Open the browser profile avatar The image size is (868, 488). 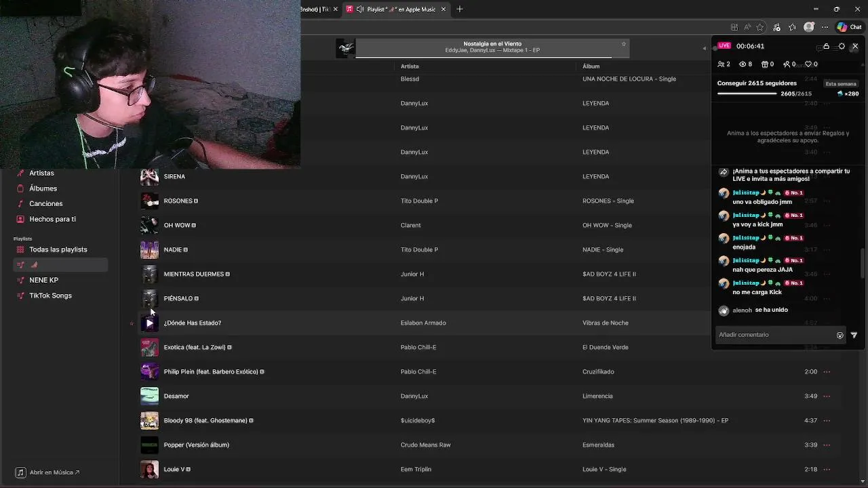point(809,27)
